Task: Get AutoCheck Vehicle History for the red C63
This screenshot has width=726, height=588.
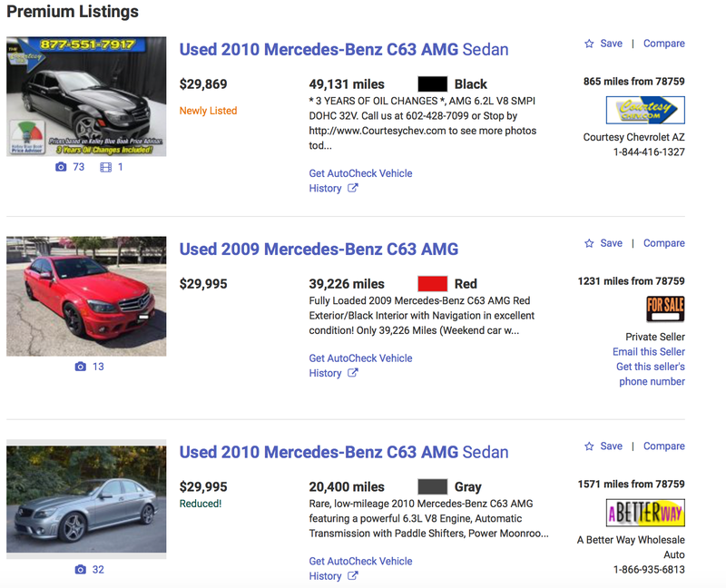Action: click(360, 366)
